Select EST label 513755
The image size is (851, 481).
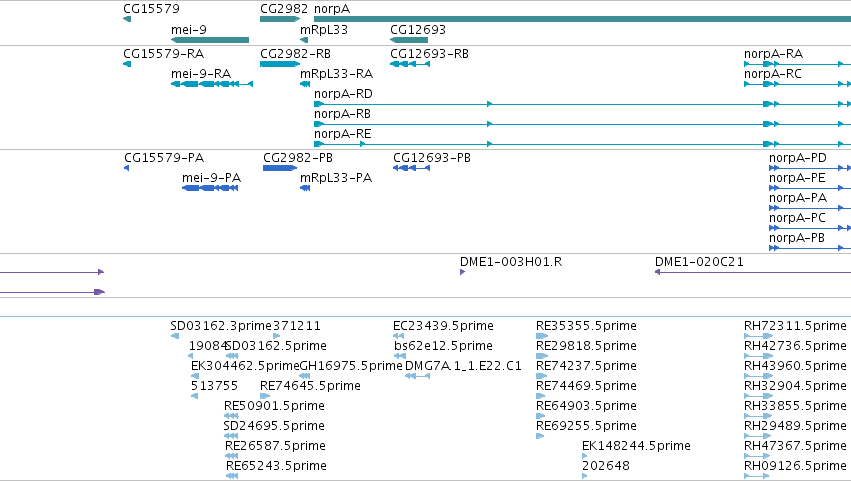coord(214,386)
